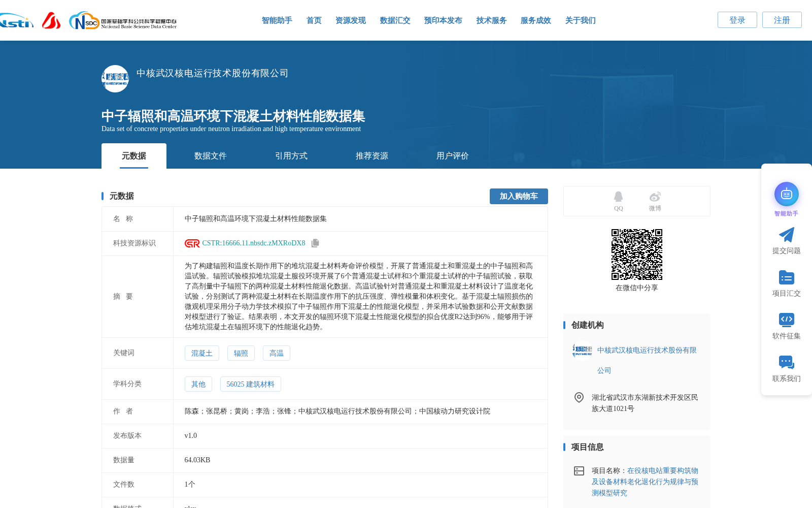The height and width of the screenshot is (508, 812).
Task: Click the location pin icon beside the address
Action: coord(579,397)
